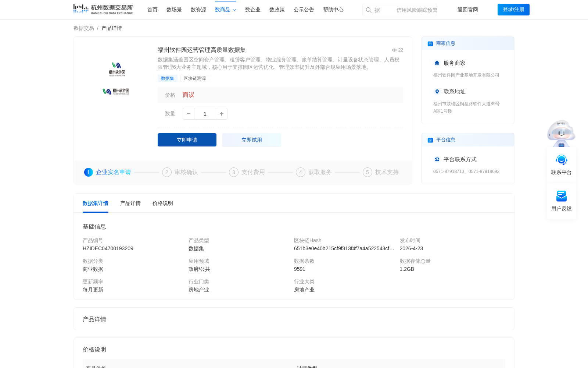The height and width of the screenshot is (368, 588).
Task: Click step 2 审核确认 circle
Action: point(167,172)
